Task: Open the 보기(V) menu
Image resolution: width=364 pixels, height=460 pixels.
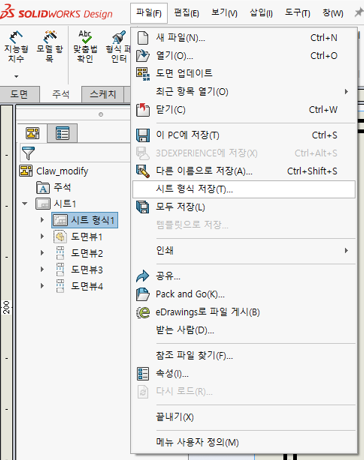Action: tap(225, 13)
